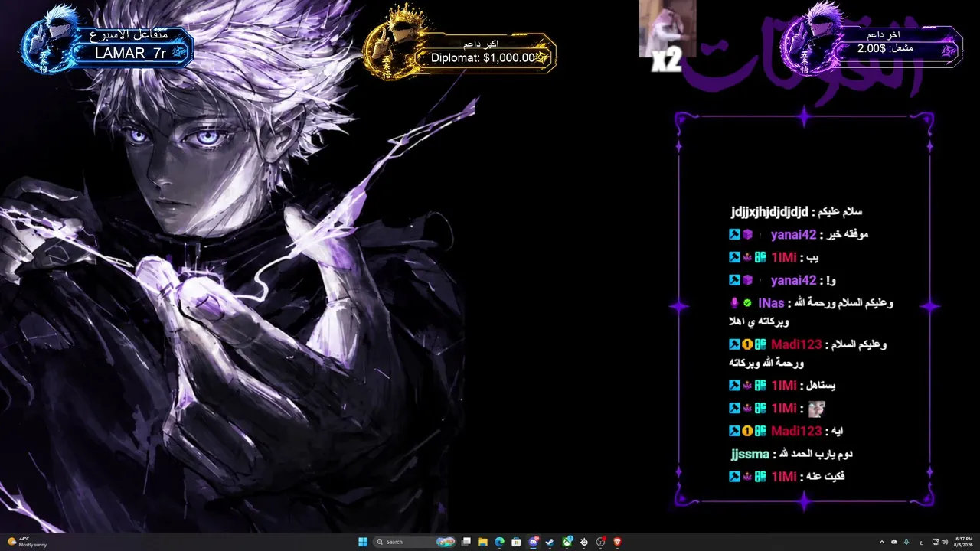Launch Microsoft Edge from taskbar
Screen dimensions: 980x551
[x=499, y=542]
